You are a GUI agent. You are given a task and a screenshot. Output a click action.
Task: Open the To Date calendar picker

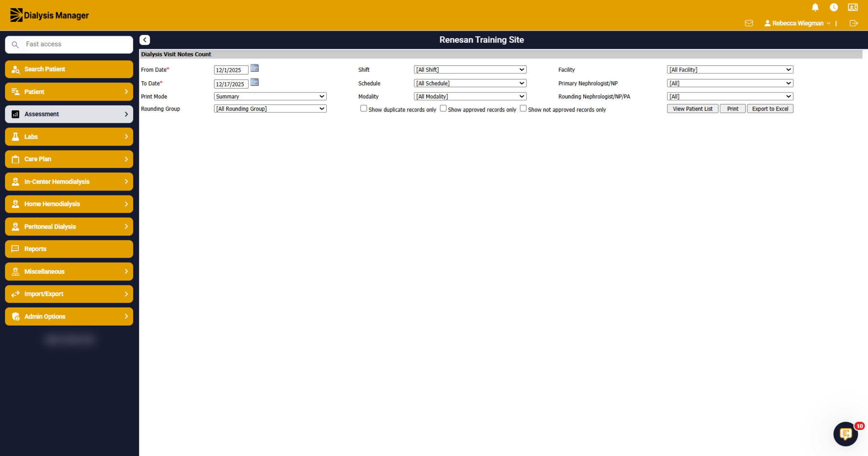pos(255,82)
